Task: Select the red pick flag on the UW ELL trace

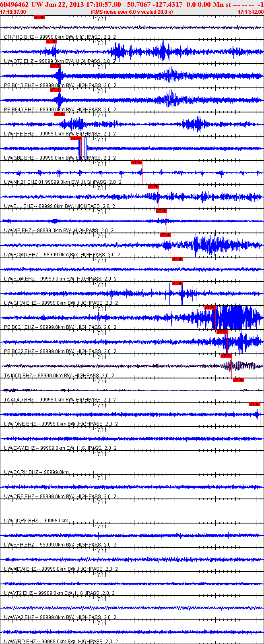Action: coord(153,187)
